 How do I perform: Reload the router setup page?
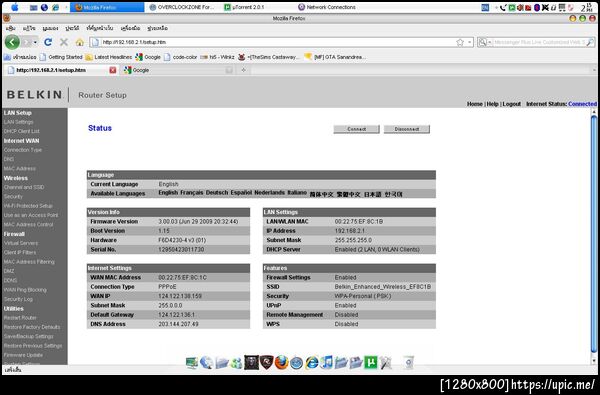coord(48,42)
